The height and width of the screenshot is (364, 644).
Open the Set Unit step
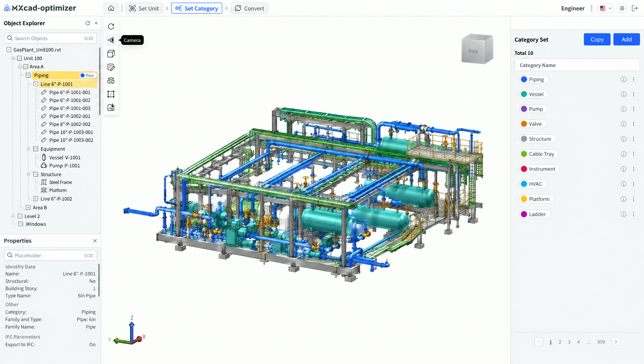point(144,8)
